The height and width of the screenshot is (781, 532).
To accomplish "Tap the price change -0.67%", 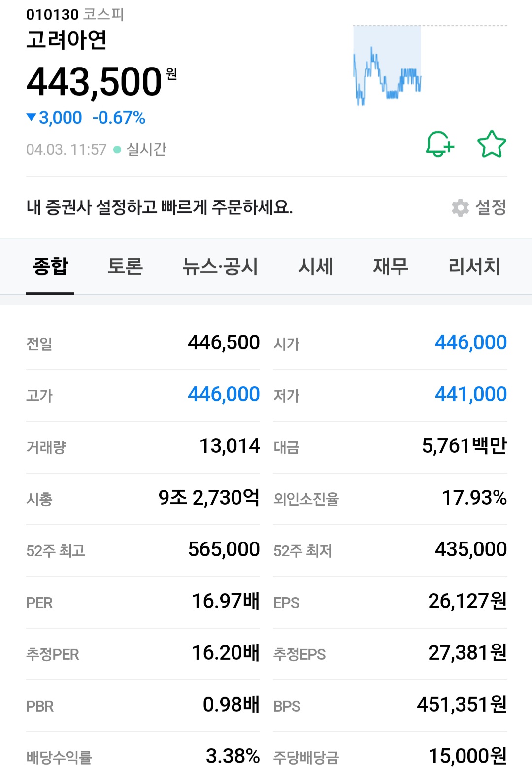I will click(119, 118).
